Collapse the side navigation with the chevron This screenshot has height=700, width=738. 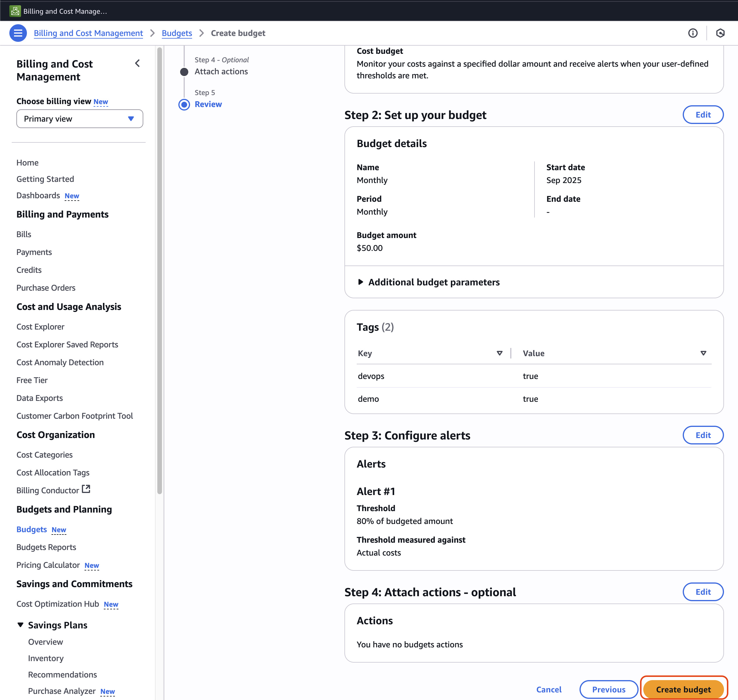137,63
